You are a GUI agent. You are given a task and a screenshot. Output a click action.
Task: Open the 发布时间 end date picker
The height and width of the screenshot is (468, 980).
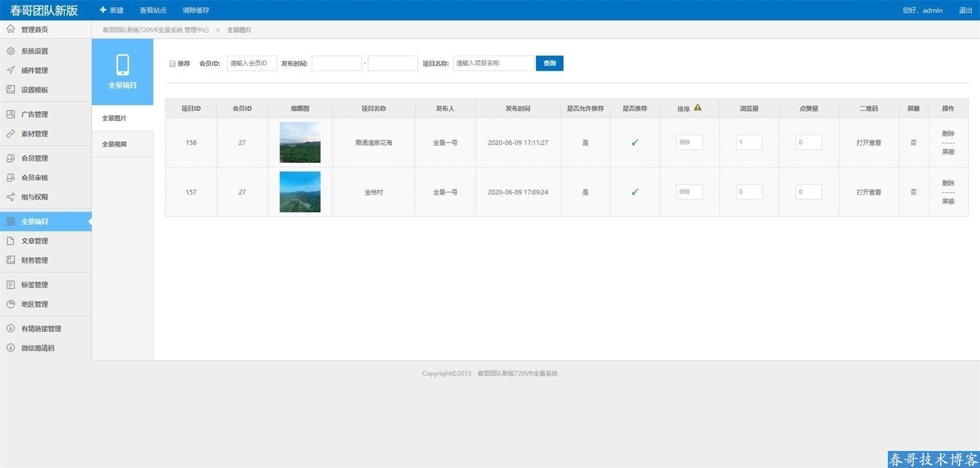[393, 63]
